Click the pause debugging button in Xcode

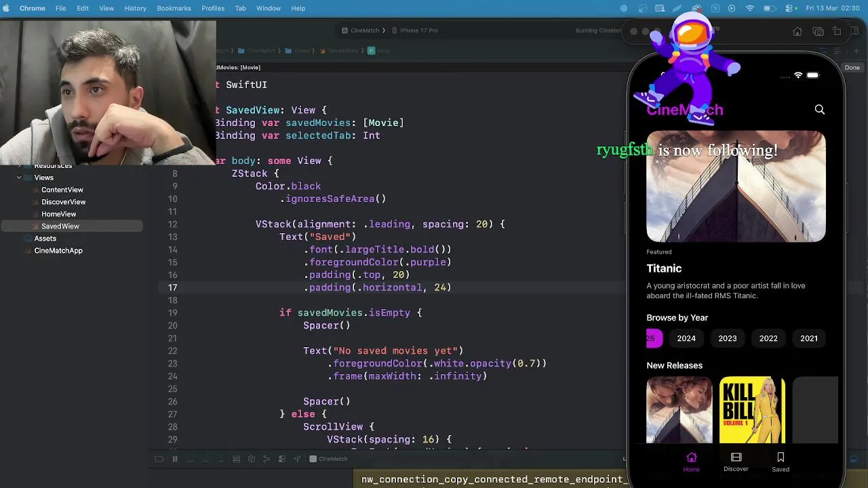(174, 459)
